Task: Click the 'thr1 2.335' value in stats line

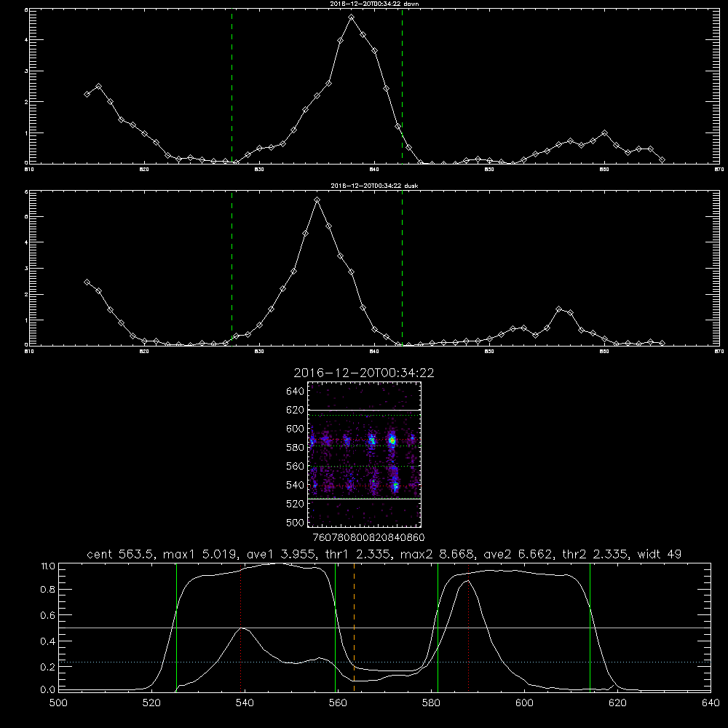Action: point(357,554)
